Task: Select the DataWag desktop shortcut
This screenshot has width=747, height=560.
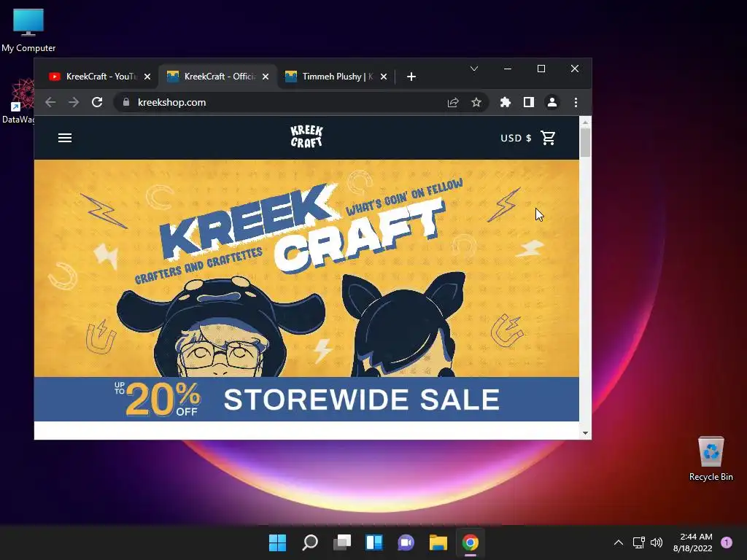Action: (x=18, y=102)
